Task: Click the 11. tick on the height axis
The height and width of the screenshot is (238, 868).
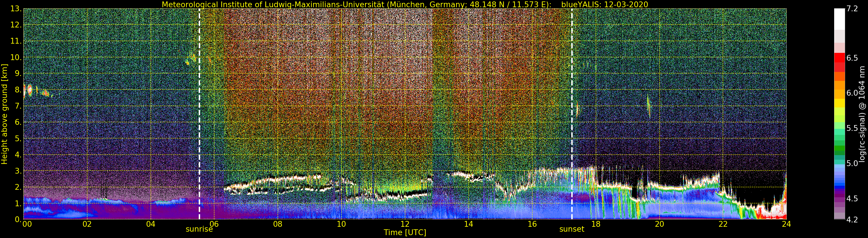Action: pos(16,41)
